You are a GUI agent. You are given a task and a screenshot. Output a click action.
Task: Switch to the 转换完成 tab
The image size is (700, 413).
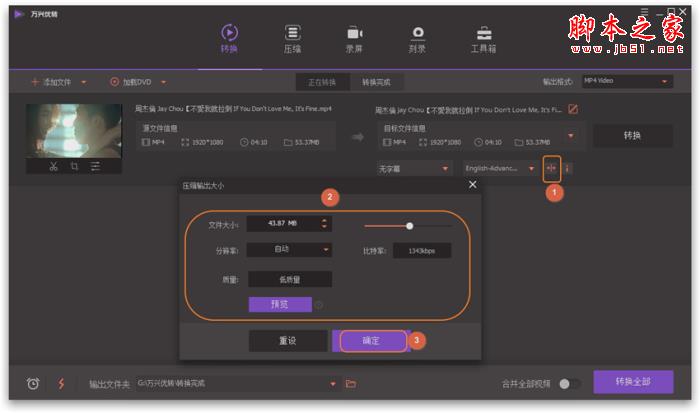pos(376,82)
